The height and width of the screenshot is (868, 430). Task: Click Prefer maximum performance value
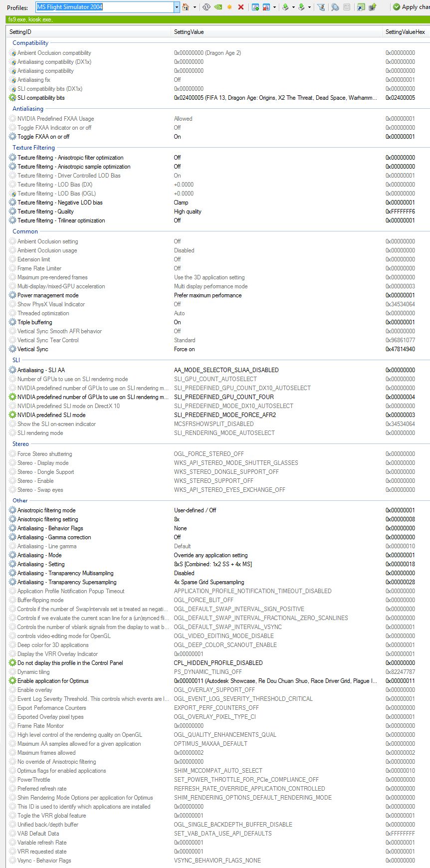[208, 295]
